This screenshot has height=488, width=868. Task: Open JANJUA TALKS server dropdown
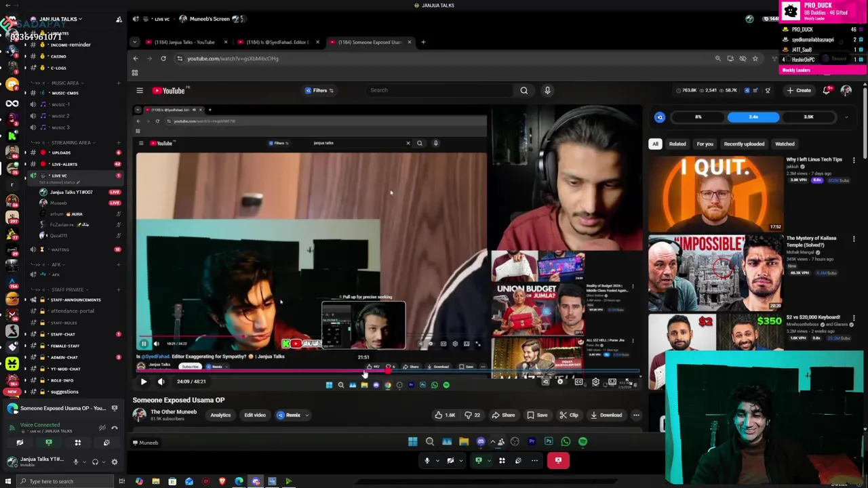coord(57,19)
